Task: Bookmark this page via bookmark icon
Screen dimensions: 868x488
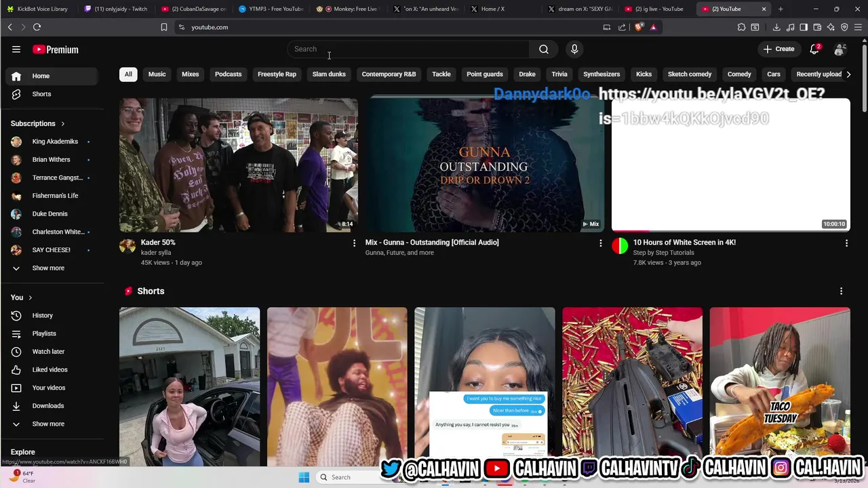Action: click(x=163, y=27)
